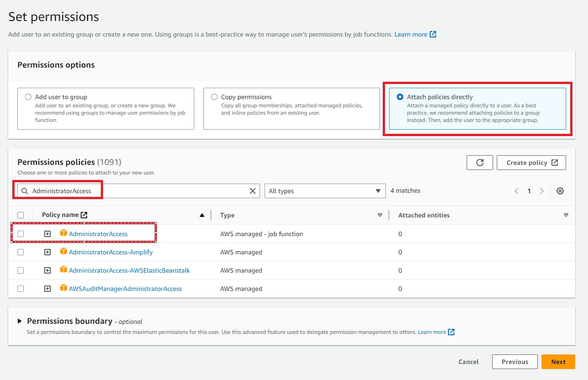Click the refresh policies icon button
The height and width of the screenshot is (380, 588).
(x=479, y=163)
